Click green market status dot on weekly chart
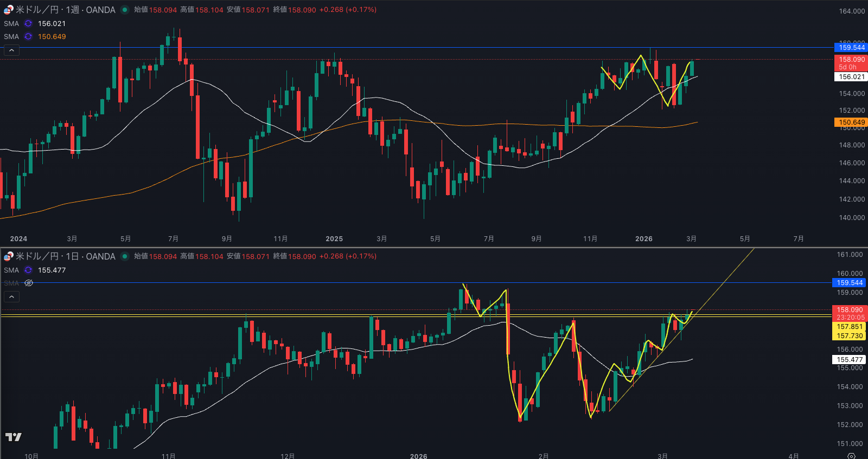 coord(125,10)
